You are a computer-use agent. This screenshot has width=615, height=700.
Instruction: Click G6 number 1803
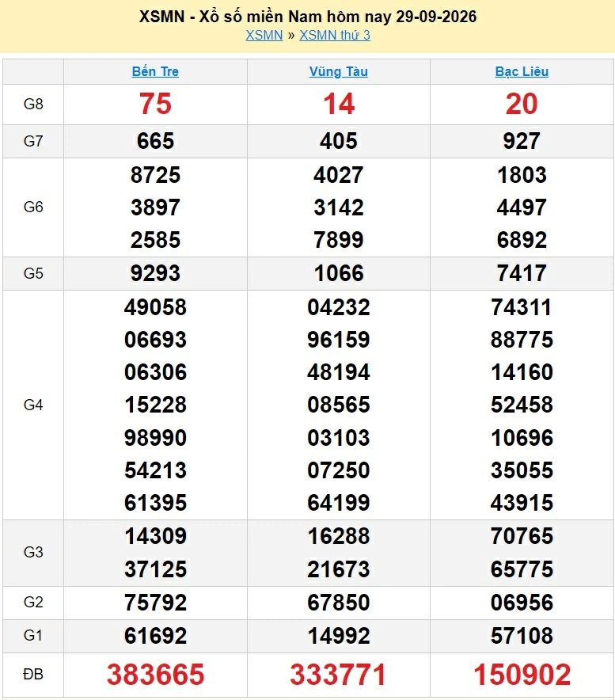[522, 175]
